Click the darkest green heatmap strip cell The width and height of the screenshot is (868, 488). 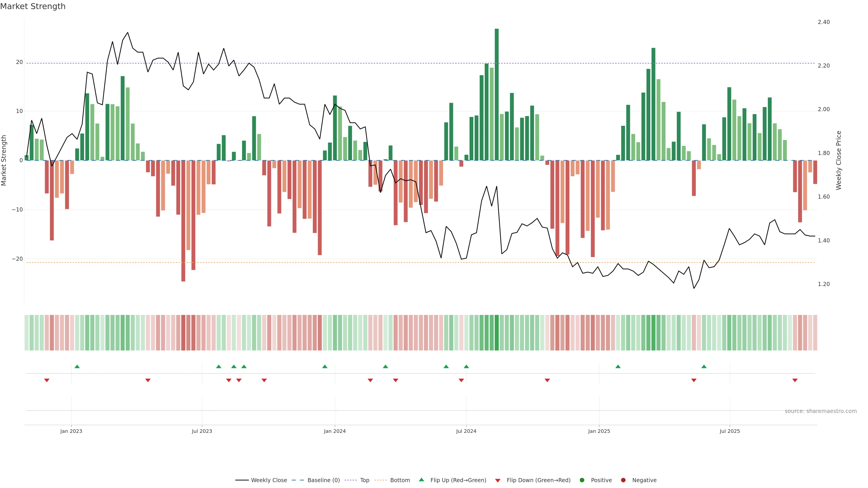point(497,333)
